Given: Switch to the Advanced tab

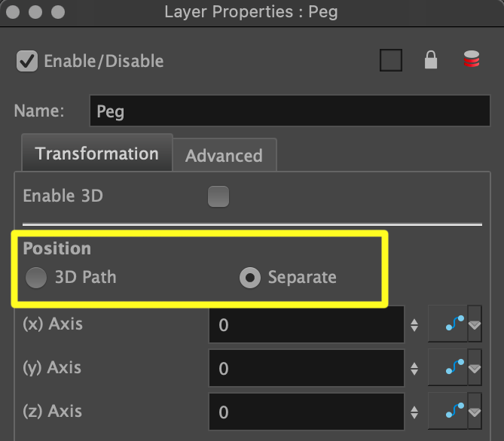Looking at the screenshot, I should tap(224, 156).
